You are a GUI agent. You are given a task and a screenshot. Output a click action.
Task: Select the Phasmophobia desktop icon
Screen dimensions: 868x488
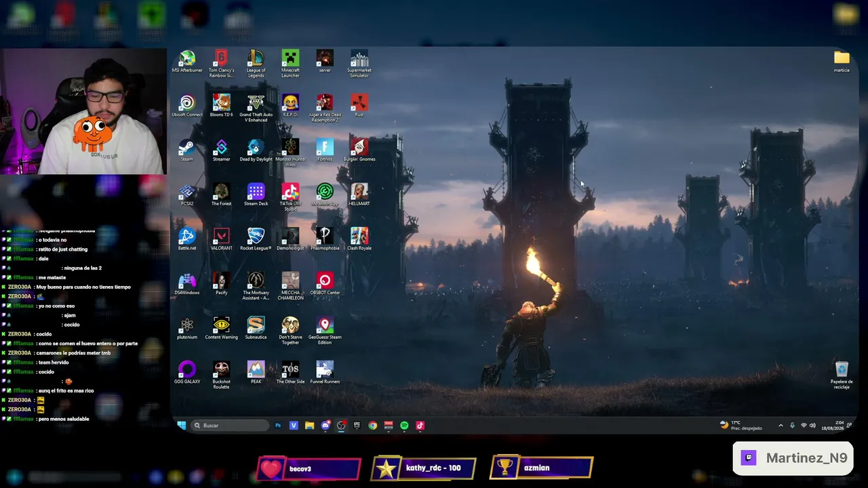[x=325, y=239]
